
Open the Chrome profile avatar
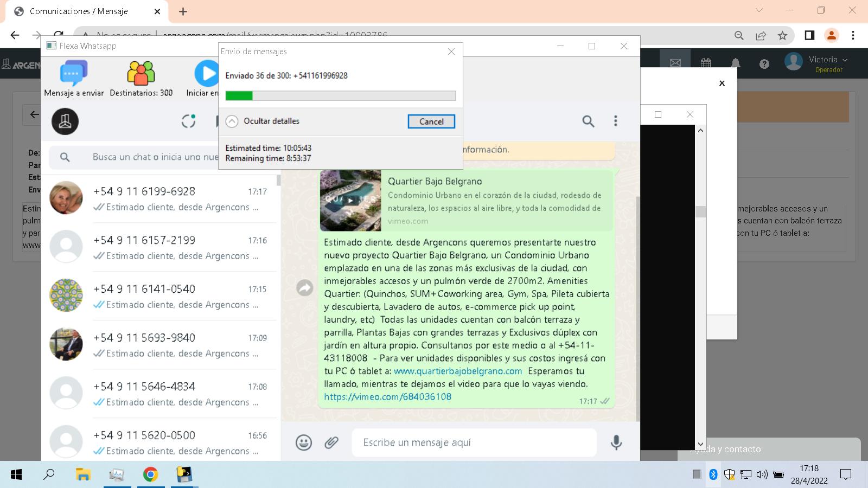tap(831, 35)
